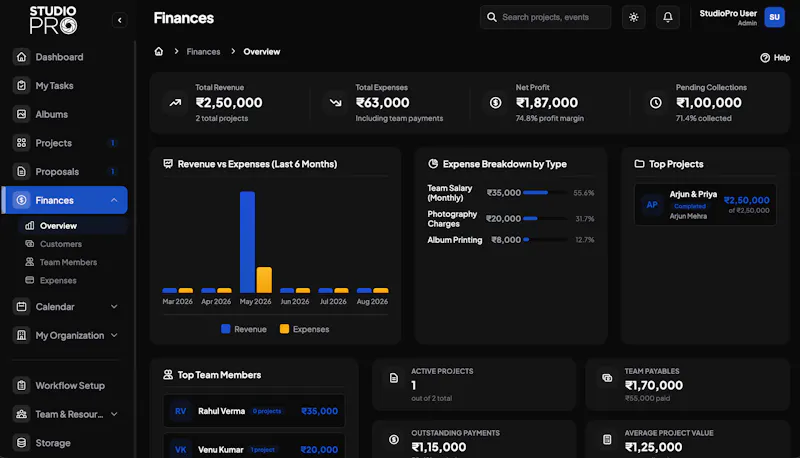Click the ₹1,87,000 Net Profit value
Screen dimensions: 800x458
point(547,103)
